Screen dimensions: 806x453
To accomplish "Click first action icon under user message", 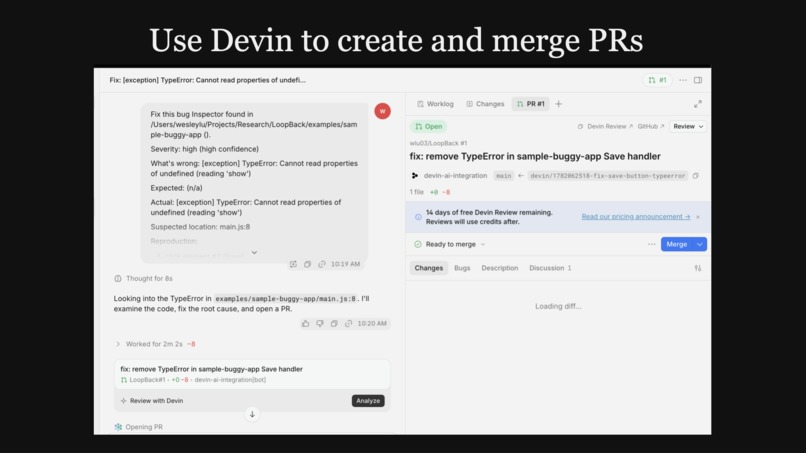I will point(293,264).
